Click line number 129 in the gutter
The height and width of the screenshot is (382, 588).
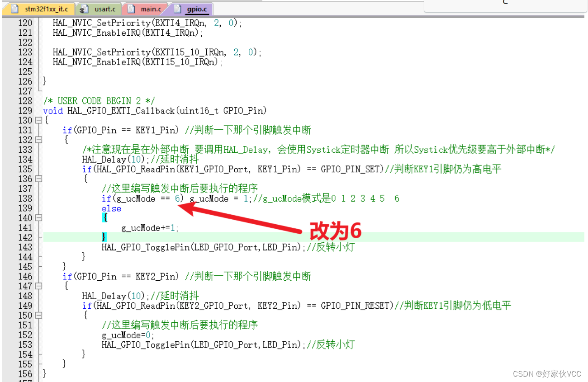click(25, 111)
